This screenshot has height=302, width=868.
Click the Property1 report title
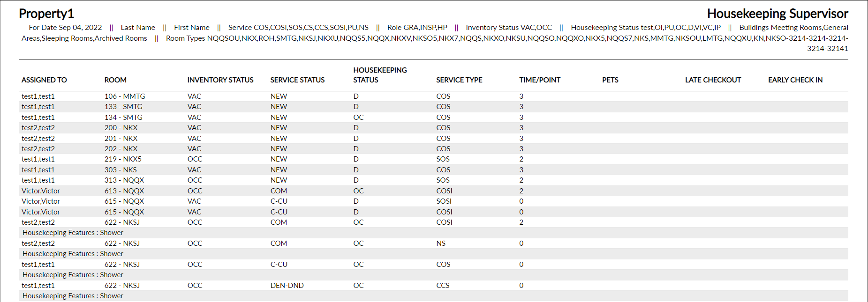[x=46, y=14]
